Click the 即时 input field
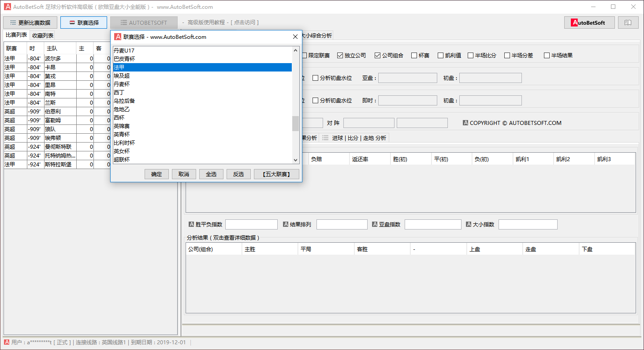 coord(408,101)
